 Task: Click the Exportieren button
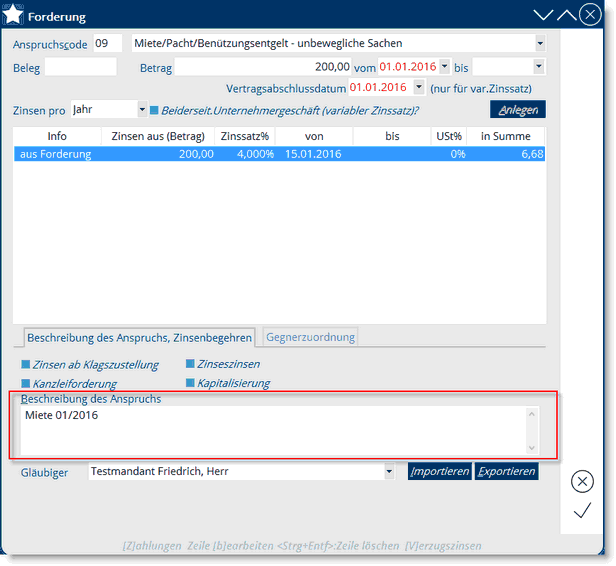click(x=506, y=471)
